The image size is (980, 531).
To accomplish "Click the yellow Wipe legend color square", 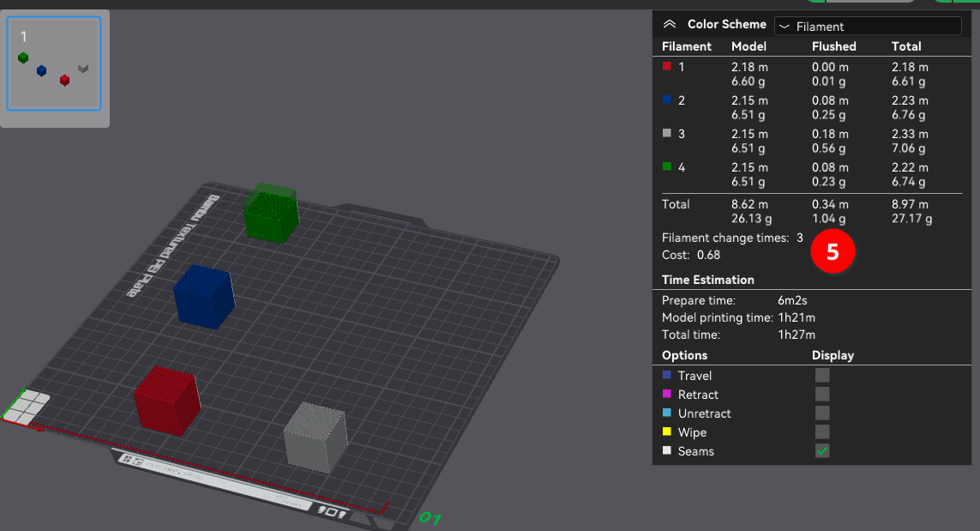I will [x=667, y=432].
